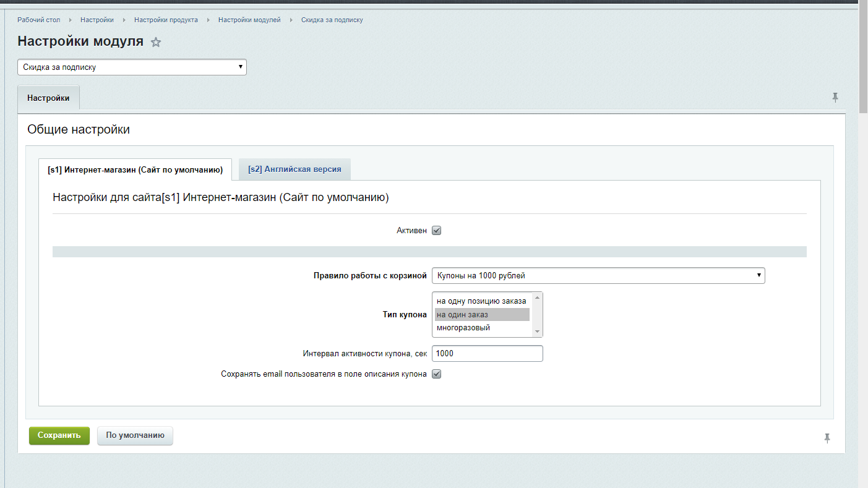868x488 pixels.
Task: Focus the Интервал активности купона field
Action: (x=487, y=353)
